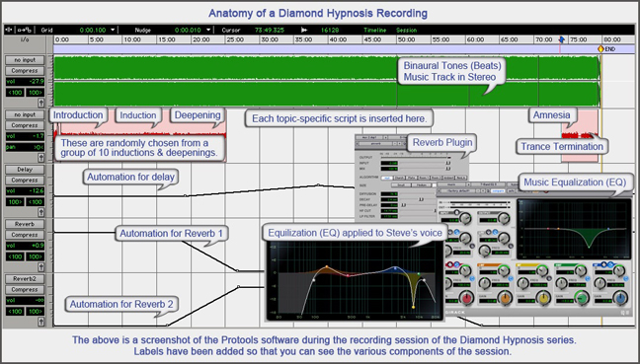Select the Small size in the Reverb plugin
640x364 pixels.
[401, 185]
